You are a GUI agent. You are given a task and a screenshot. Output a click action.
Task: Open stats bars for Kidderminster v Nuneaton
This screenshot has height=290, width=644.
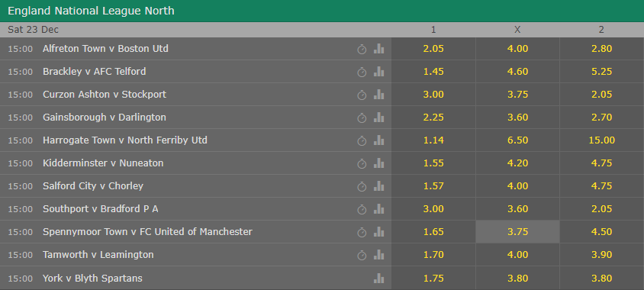coord(378,163)
